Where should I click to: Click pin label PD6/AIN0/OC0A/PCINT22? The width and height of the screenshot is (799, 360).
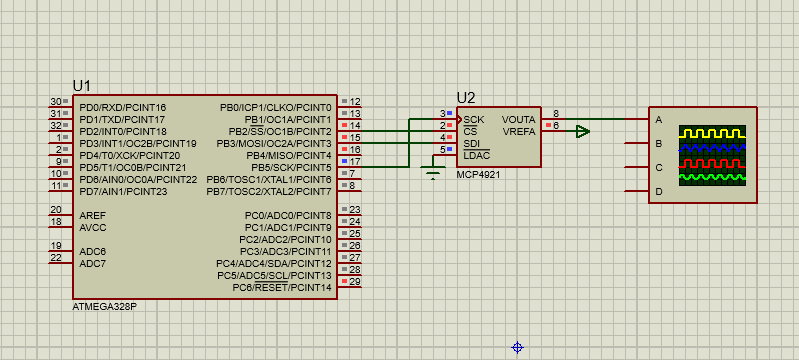click(138, 179)
